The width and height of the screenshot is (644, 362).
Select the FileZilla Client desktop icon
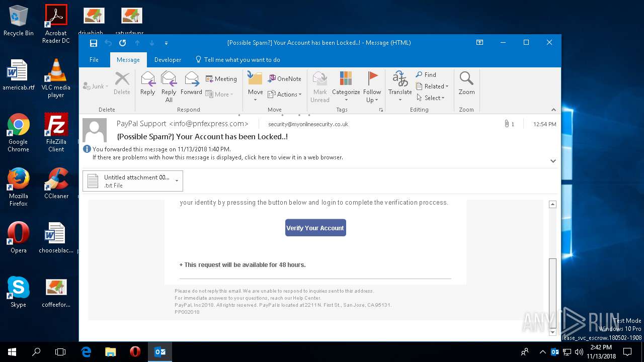tap(56, 133)
